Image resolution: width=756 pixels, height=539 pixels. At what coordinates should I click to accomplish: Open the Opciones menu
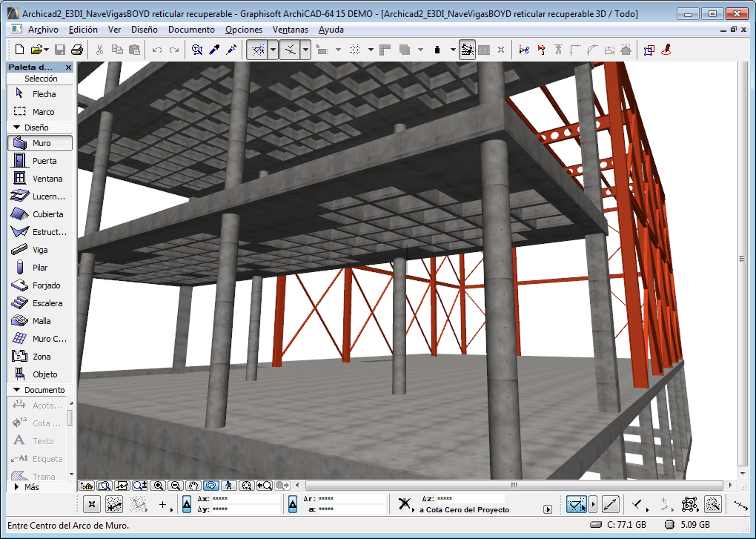coord(244,30)
